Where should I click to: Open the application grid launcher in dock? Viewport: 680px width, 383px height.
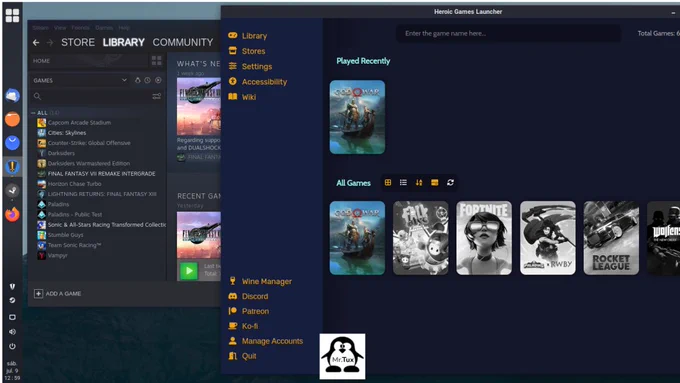coord(12,16)
